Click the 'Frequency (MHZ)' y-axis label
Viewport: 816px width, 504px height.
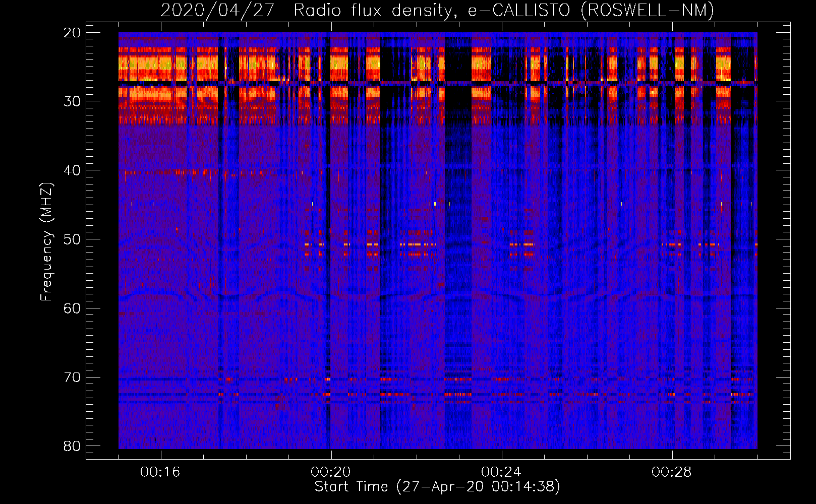pyautogui.click(x=46, y=242)
